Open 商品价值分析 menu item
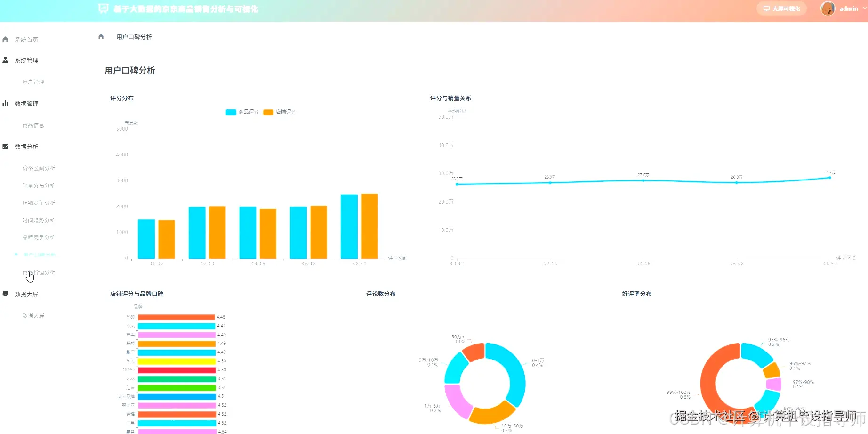The image size is (868, 434). 39,272
